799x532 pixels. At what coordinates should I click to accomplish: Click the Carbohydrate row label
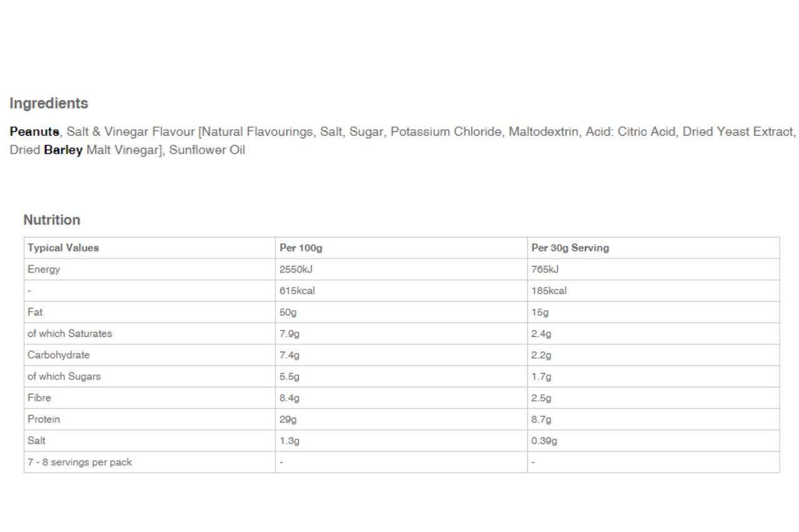[x=59, y=355]
